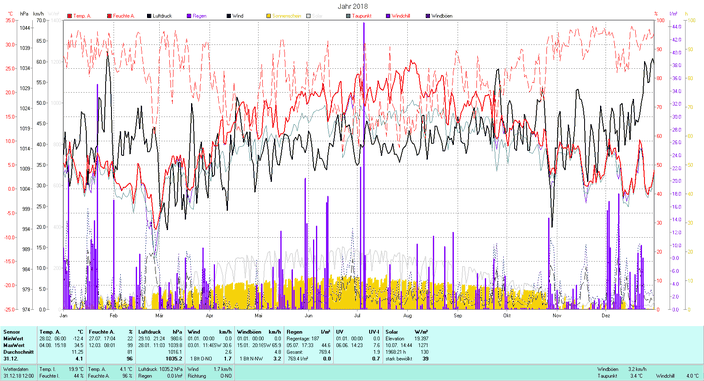The height and width of the screenshot is (381, 704).
Task: Click the 'Solar' column header in table
Action: point(392,332)
